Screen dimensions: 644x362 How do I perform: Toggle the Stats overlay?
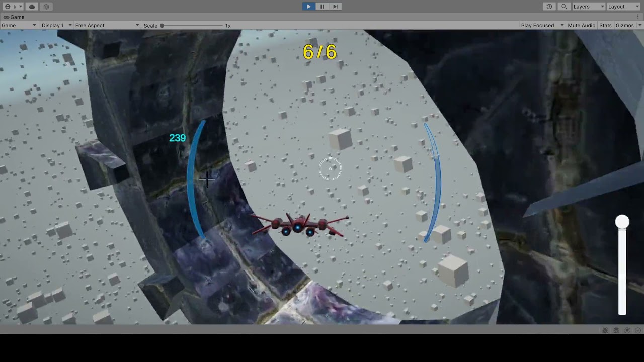(x=605, y=26)
